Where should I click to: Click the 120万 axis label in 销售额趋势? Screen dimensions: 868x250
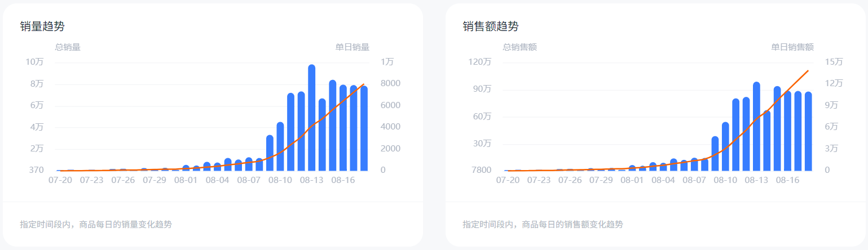coord(480,62)
